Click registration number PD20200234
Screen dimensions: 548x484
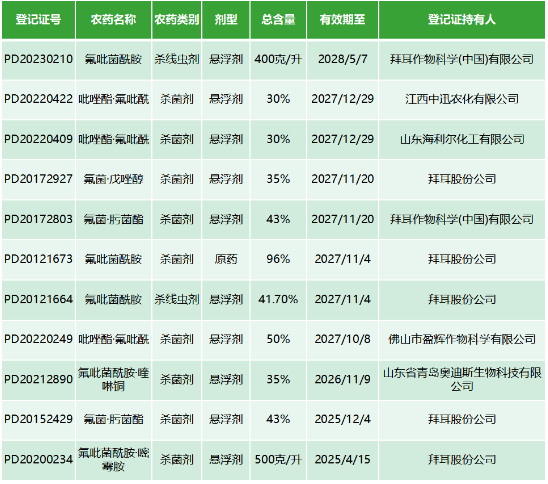click(38, 460)
